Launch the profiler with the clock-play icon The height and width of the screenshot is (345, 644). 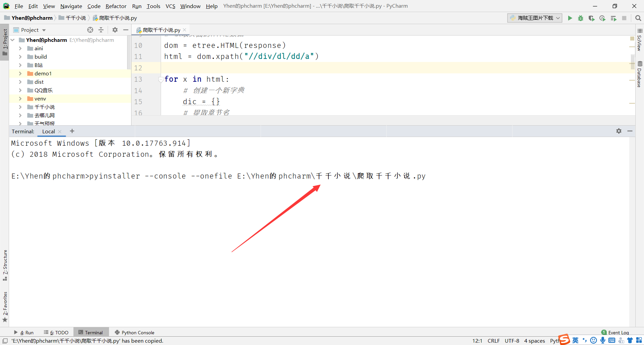602,18
